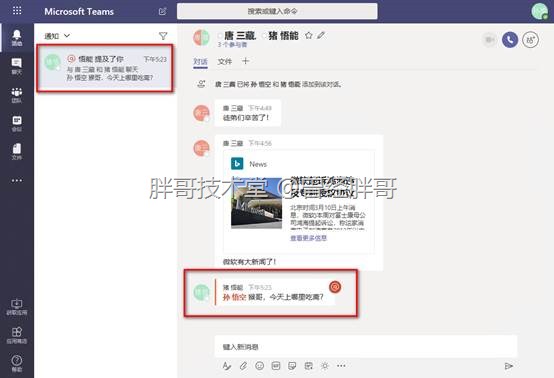Screen dimensions: 554x378
Task: Open Meetings calendar in the sidebar
Action: coord(17,124)
